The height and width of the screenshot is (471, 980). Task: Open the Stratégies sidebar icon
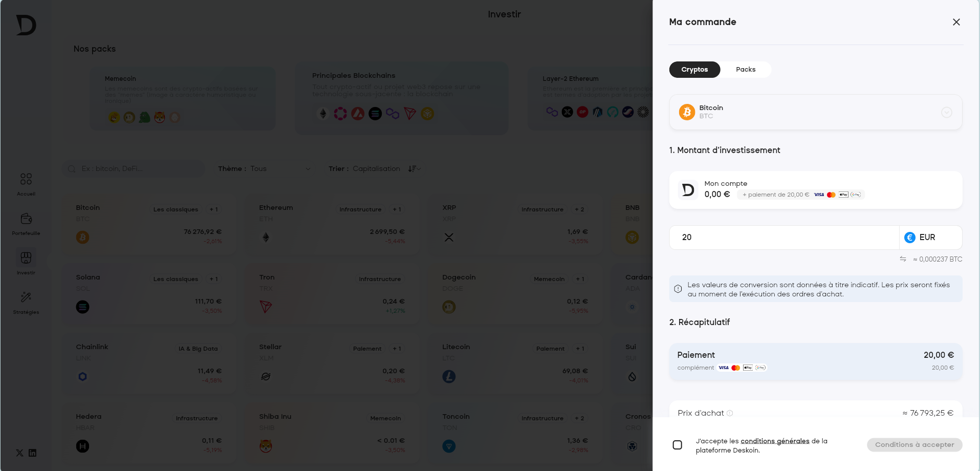[26, 297]
